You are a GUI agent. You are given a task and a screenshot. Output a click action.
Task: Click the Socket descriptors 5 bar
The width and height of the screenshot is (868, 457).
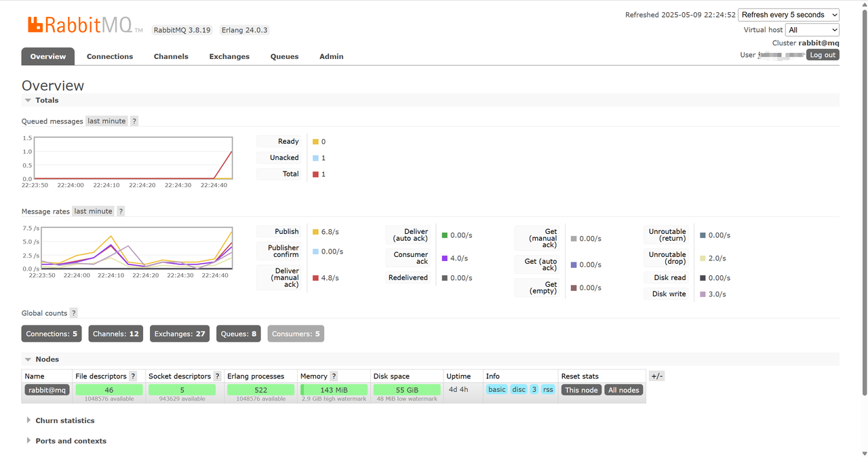pyautogui.click(x=182, y=390)
